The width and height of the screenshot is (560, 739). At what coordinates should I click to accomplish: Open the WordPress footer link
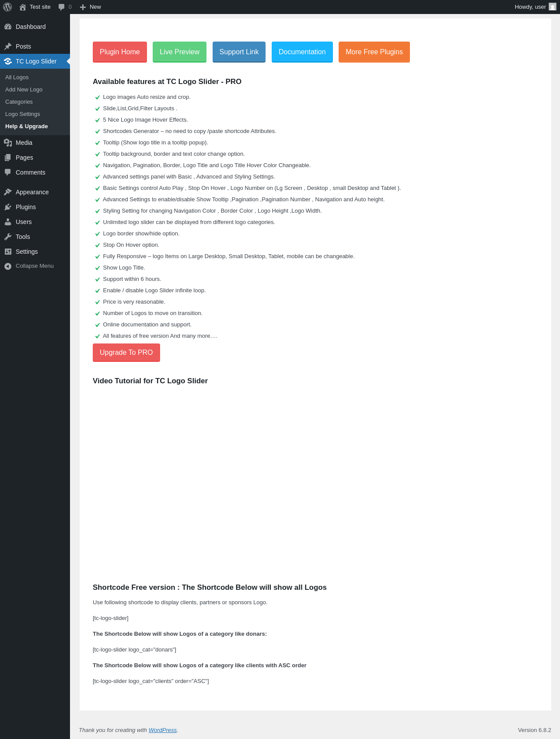point(163,730)
